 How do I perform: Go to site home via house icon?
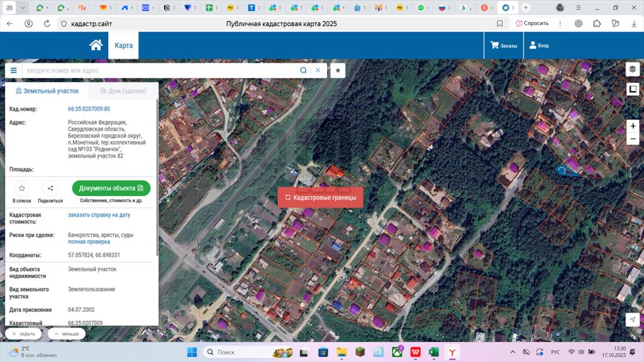[96, 45]
